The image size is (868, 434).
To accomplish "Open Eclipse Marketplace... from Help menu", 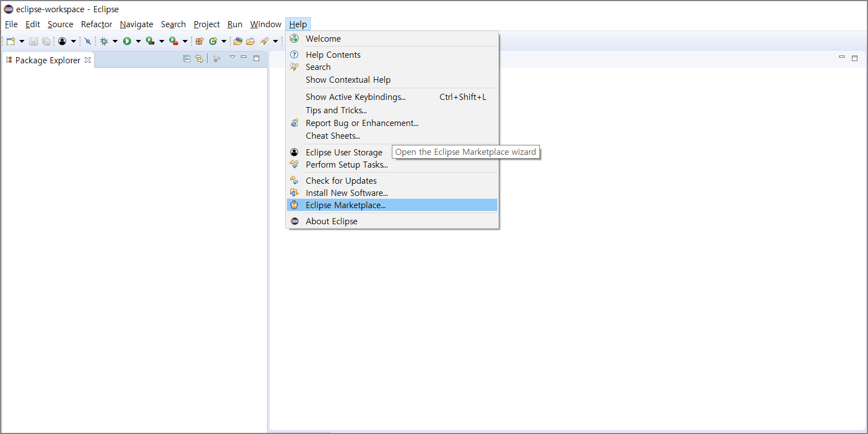I will pos(392,205).
